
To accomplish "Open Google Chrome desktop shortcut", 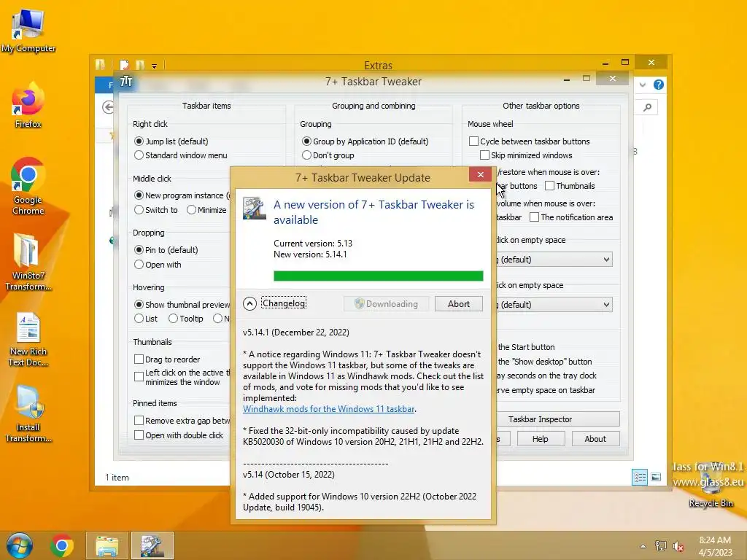I will point(28,186).
